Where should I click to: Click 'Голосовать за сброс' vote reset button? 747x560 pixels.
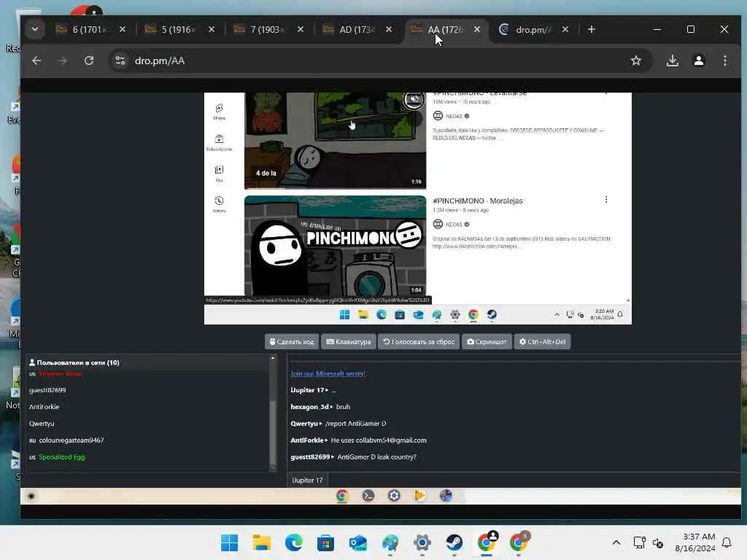[419, 341]
